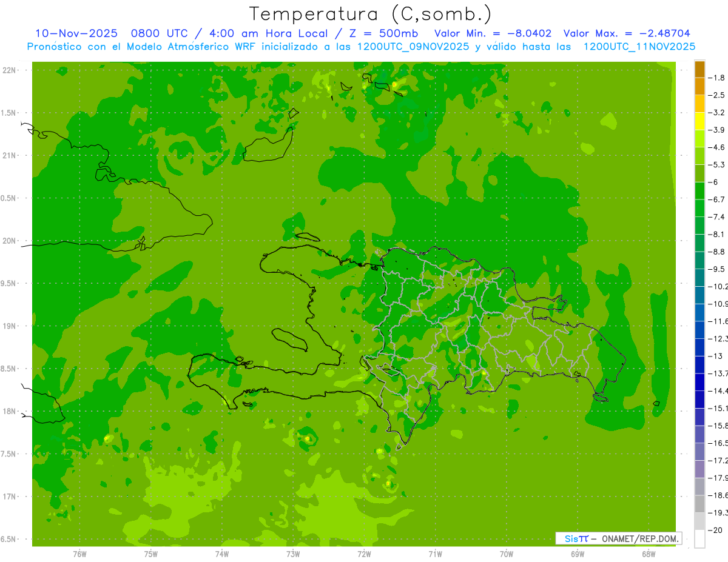Pick the dark orange top colorbar swatch
Viewport: 728px width, 562px height.
(x=699, y=69)
